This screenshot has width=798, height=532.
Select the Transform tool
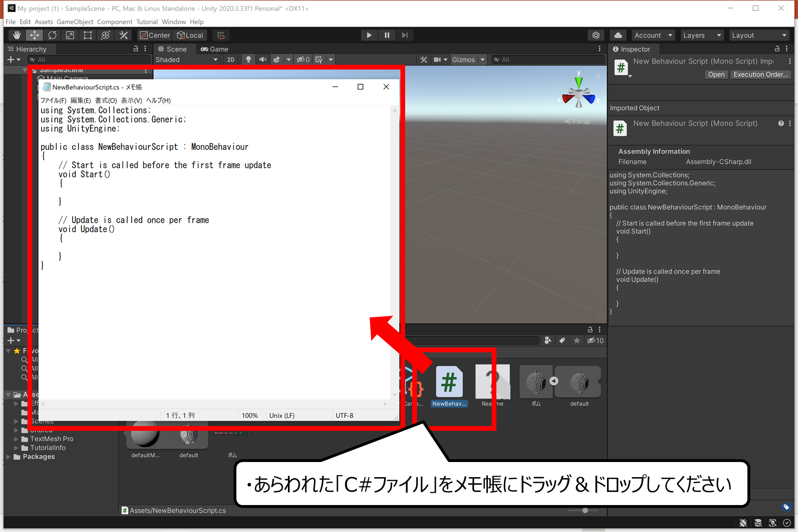pyautogui.click(x=105, y=35)
